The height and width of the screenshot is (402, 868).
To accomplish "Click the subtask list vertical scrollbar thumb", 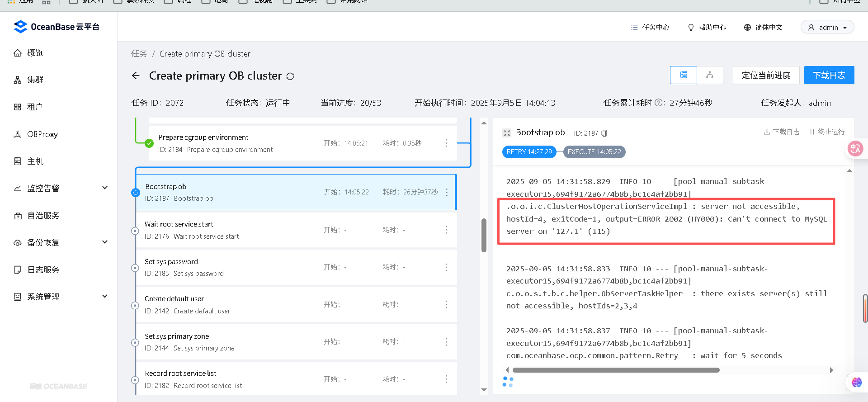I will click(x=484, y=235).
